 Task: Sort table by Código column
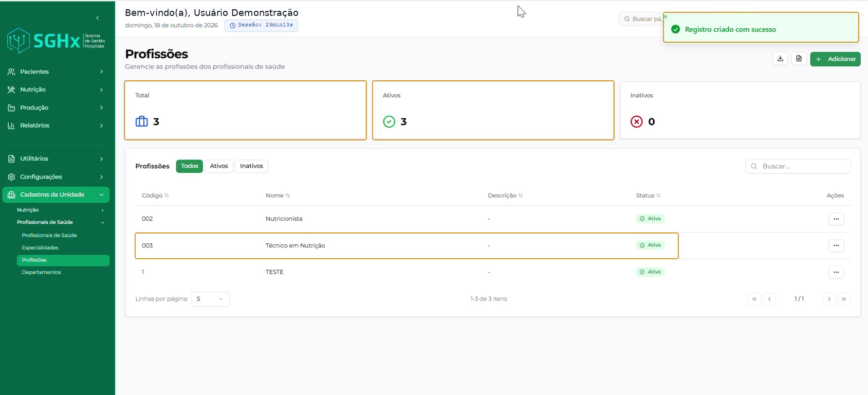(x=155, y=195)
